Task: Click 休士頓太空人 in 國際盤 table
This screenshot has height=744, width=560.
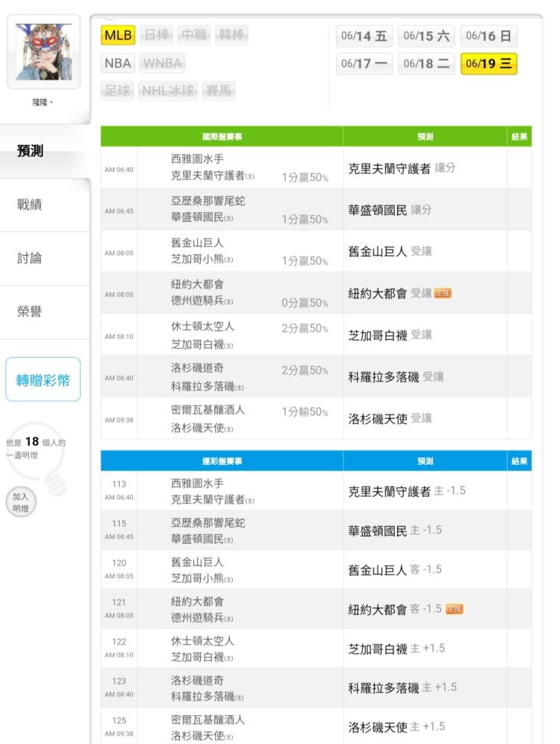Action: 202,327
